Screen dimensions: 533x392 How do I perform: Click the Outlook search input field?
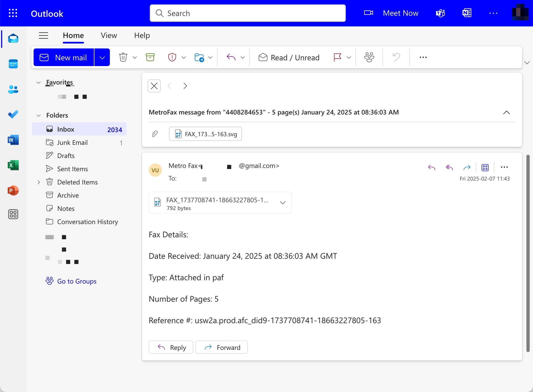(248, 13)
